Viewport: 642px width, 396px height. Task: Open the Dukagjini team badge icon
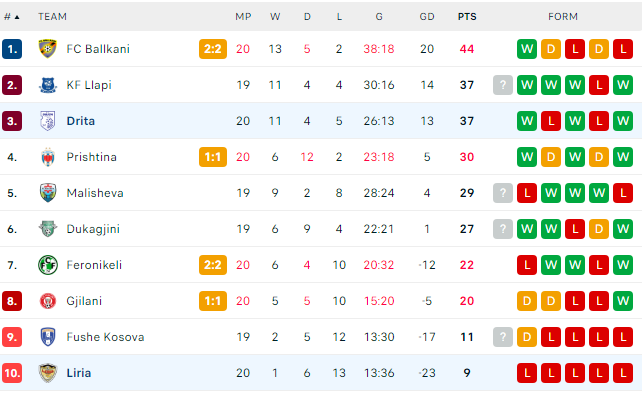coord(47,229)
